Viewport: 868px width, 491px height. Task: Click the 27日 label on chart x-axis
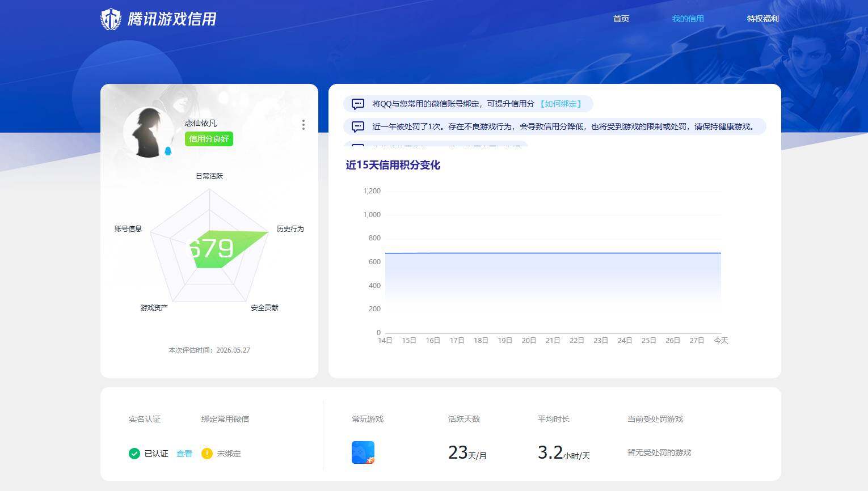[697, 340]
